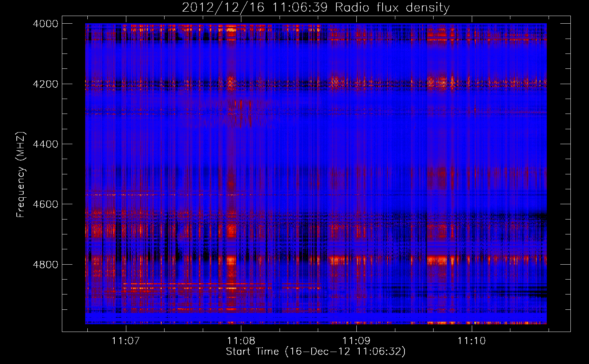Click the 4200 frequency axis label

(46, 84)
